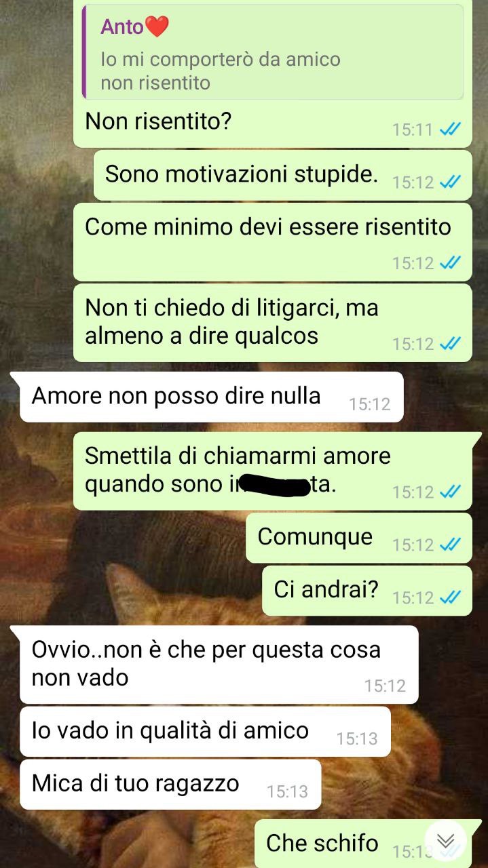Select the 'Che schifo' message bubble
Screen dimensions: 488x868
363,844
